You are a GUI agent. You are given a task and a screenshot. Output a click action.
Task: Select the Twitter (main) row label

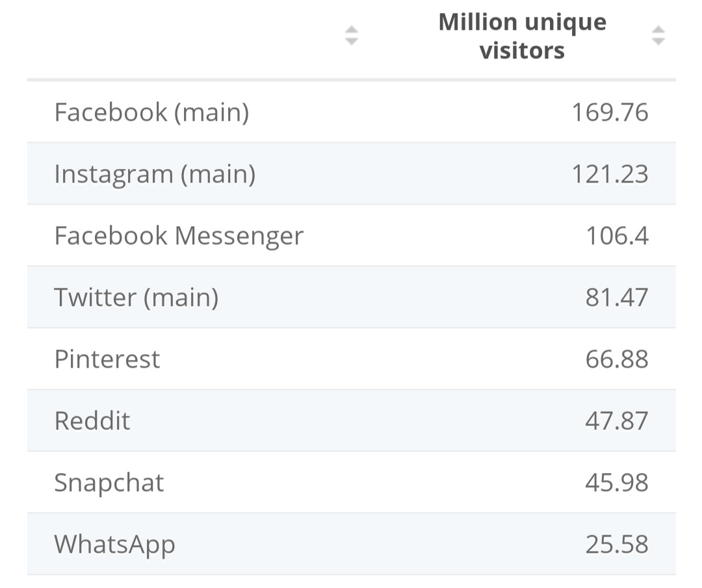[x=136, y=297]
